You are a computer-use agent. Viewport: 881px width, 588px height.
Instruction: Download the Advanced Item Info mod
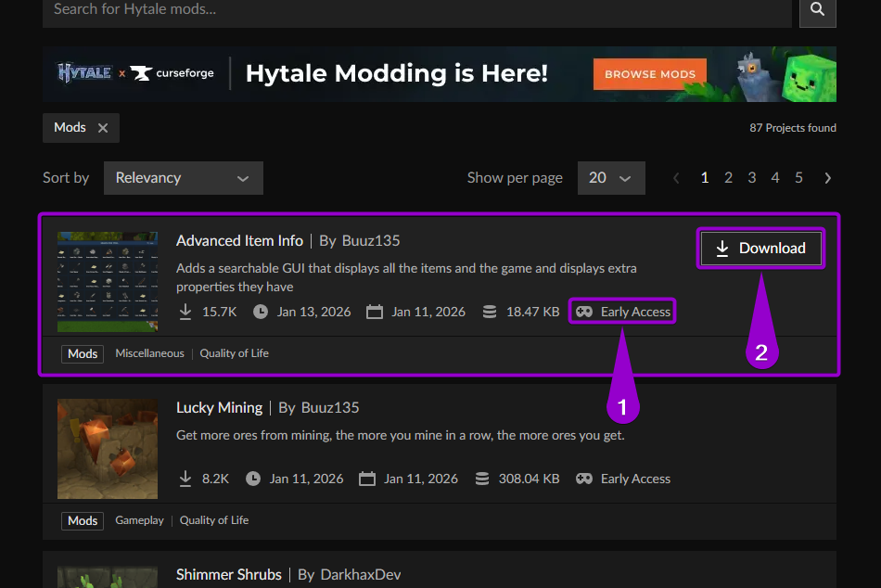[x=760, y=248]
